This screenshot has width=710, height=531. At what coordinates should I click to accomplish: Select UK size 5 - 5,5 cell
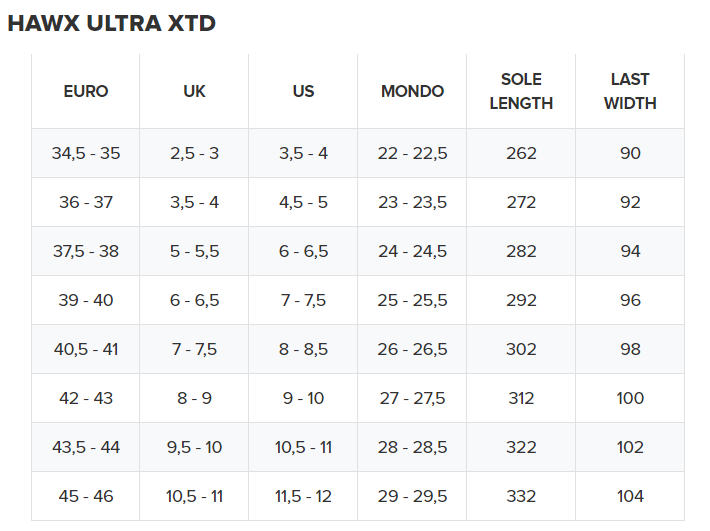click(194, 251)
